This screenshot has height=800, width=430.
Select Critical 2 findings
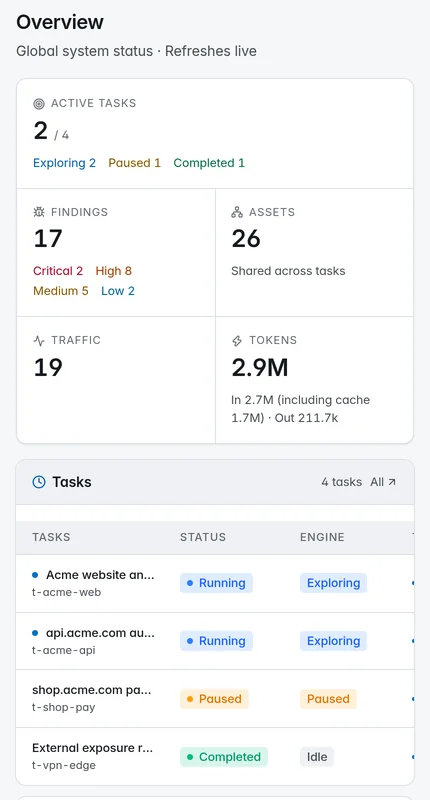[58, 271]
